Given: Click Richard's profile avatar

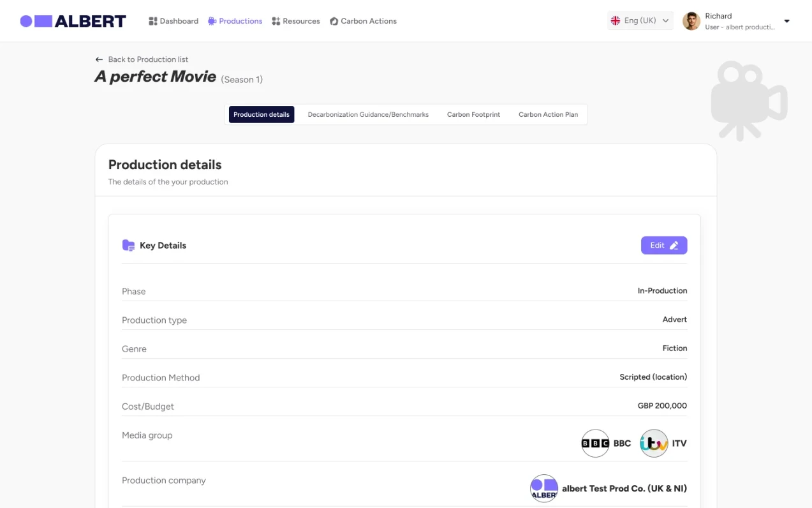Looking at the screenshot, I should tap(691, 21).
